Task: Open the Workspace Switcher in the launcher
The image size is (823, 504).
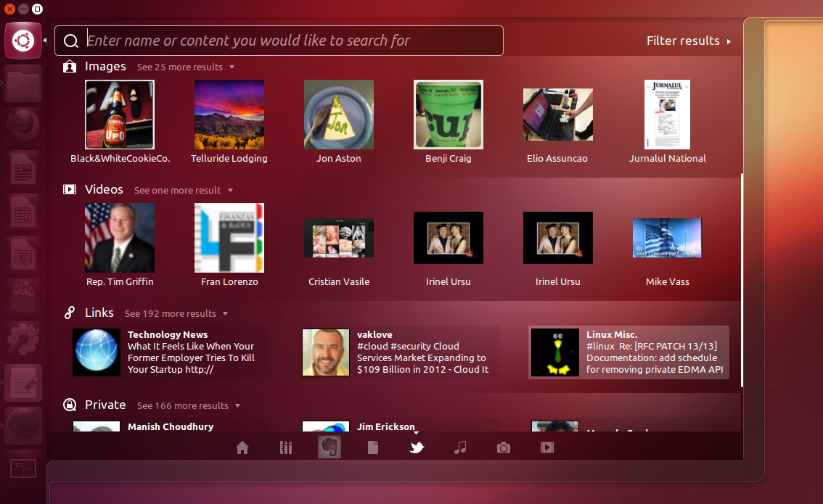Action: coord(23,468)
